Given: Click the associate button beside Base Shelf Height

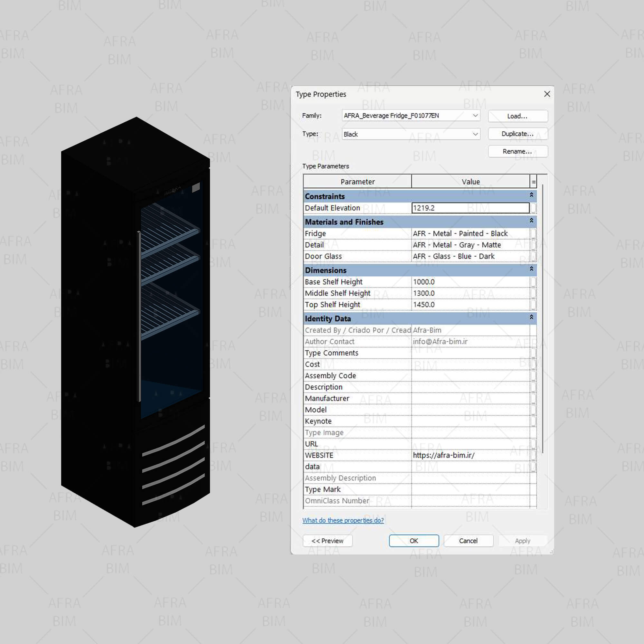Looking at the screenshot, I should pyautogui.click(x=533, y=282).
